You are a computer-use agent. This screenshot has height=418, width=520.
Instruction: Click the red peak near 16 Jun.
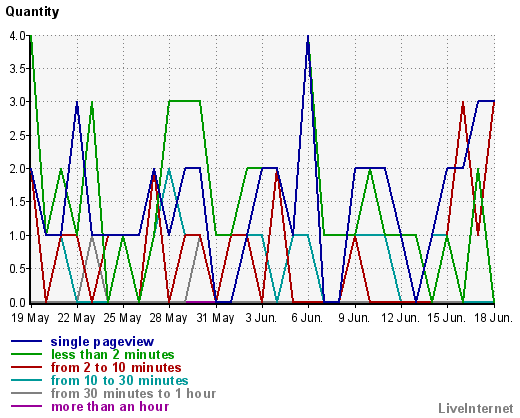click(x=463, y=103)
